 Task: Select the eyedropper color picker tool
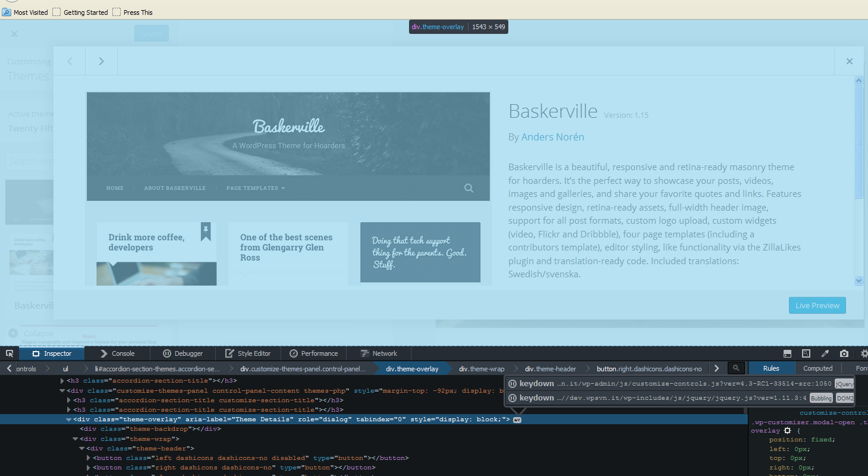(x=825, y=353)
